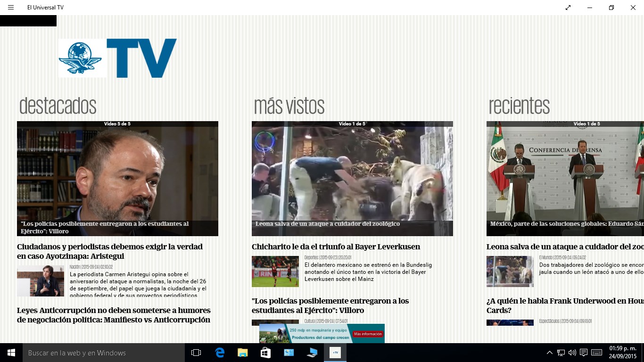
Task: Launch Microsoft Edge from the taskbar
Action: (x=219, y=353)
